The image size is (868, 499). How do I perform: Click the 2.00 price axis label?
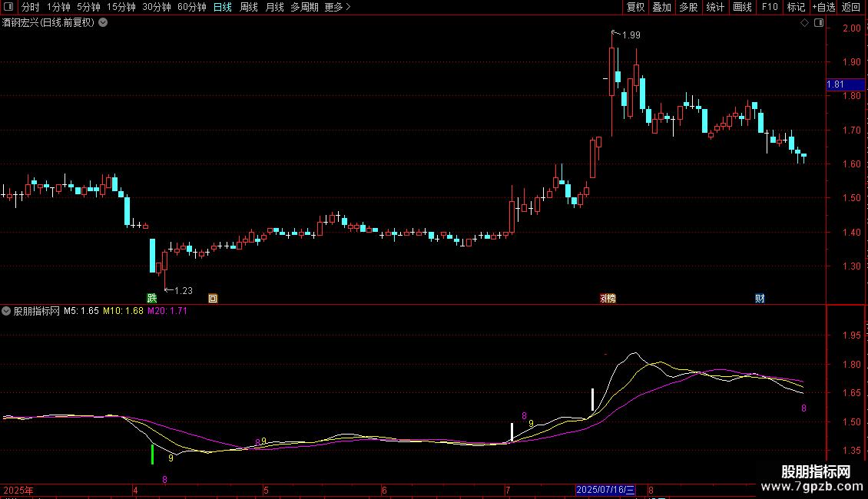[851, 28]
